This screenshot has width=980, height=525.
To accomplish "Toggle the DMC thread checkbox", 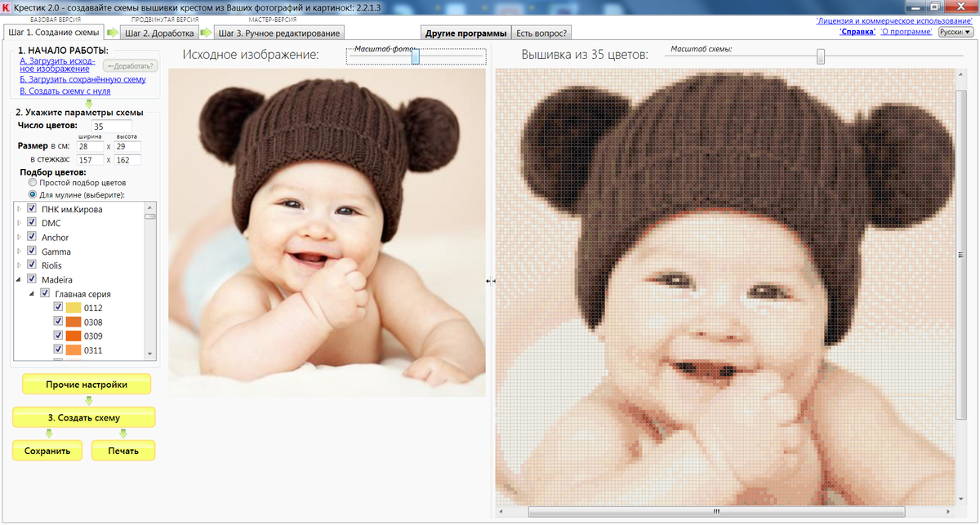I will click(x=32, y=223).
